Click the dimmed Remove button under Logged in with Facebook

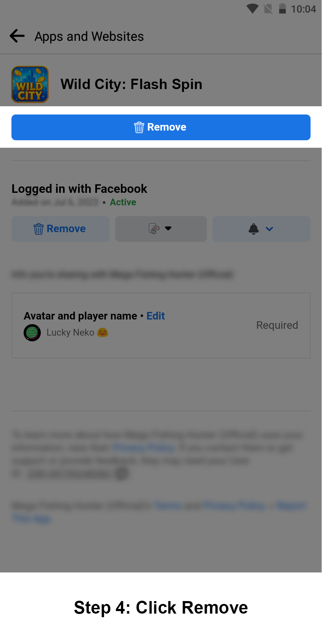[x=60, y=229]
